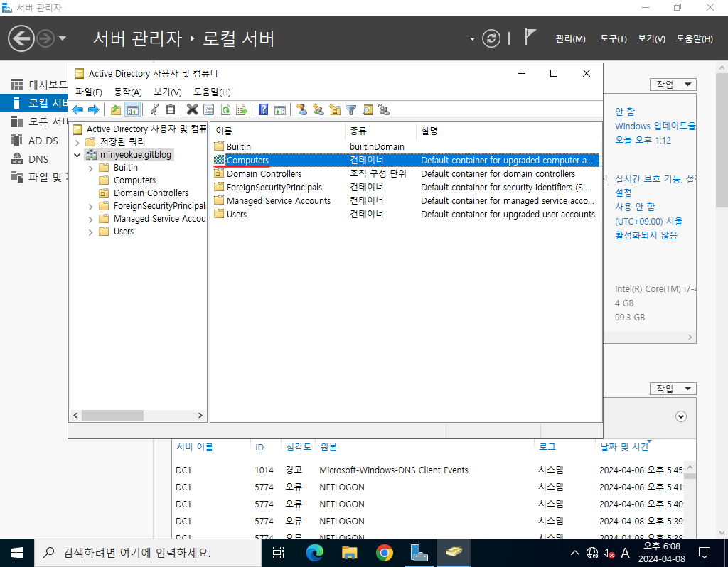Click the Forward arrow in the AD toolbar
Screen dimensions: 728x567
coord(94,110)
